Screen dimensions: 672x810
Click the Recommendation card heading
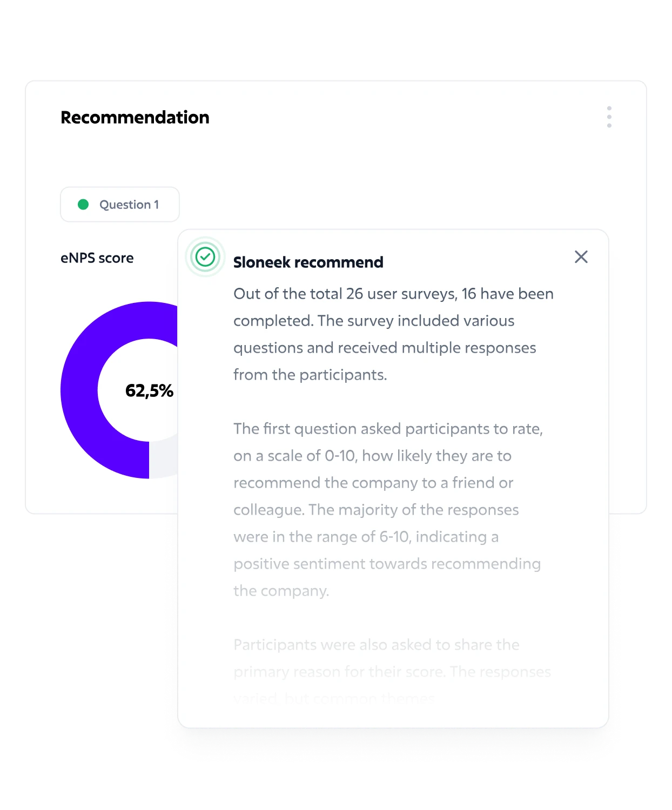[x=135, y=118]
